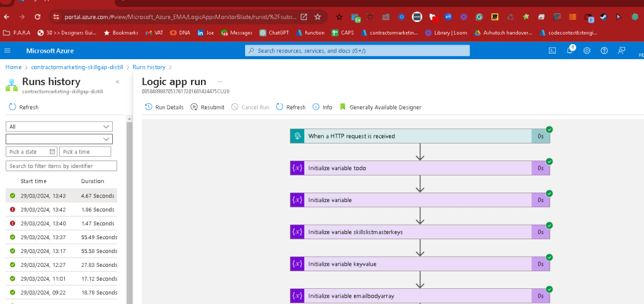Viewport: 644px width, 304px height.
Task: Click the recycle arrows extension icon
Action: 510,17
